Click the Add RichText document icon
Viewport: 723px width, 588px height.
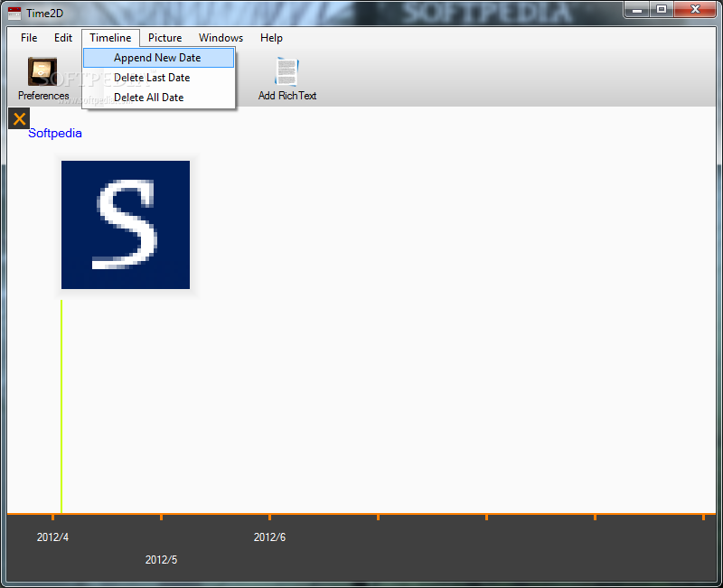(286, 71)
